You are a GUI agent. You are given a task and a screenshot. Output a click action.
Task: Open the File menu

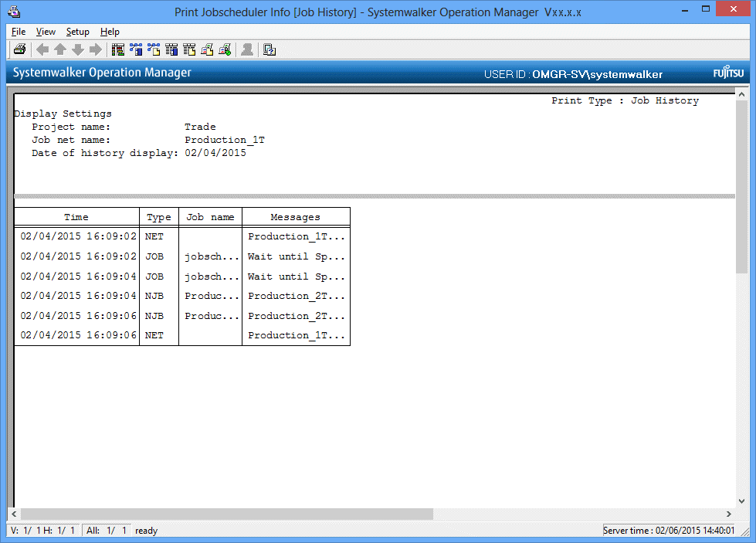point(19,32)
